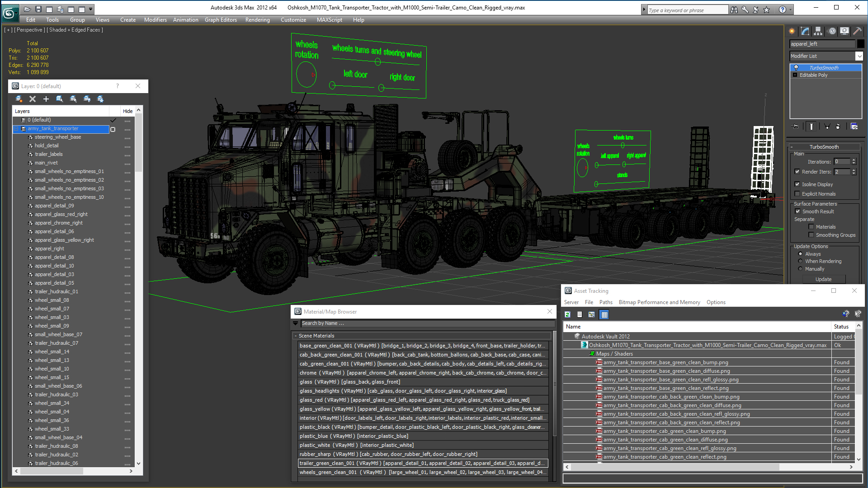This screenshot has width=868, height=488.
Task: Click Highlight Selected Objects' Layers icon
Action: point(73,99)
